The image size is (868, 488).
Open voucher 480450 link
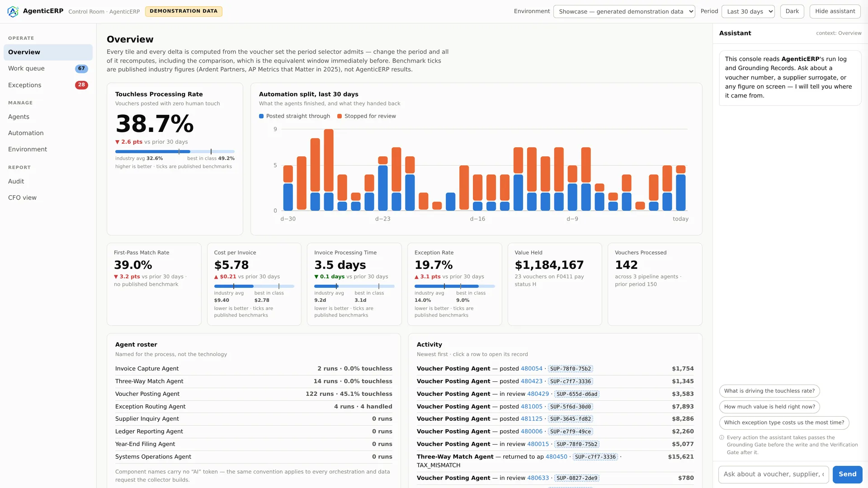coord(556,457)
